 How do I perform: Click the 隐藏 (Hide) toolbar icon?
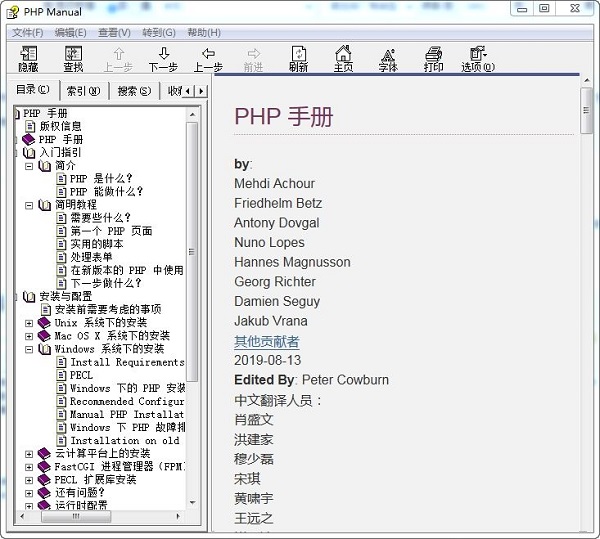(28, 58)
